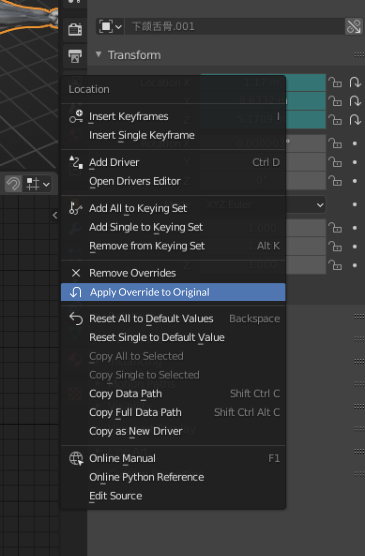
Task: Toggle lock for Location Y
Action: point(335,101)
